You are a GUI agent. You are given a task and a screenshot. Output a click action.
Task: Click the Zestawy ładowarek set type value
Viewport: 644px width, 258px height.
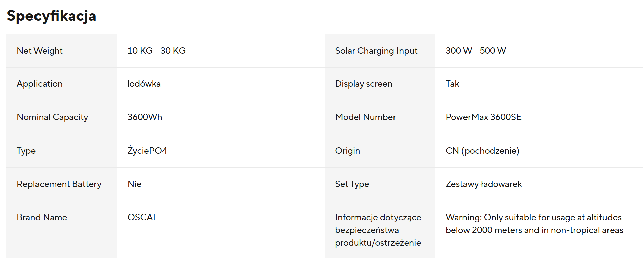(x=484, y=184)
